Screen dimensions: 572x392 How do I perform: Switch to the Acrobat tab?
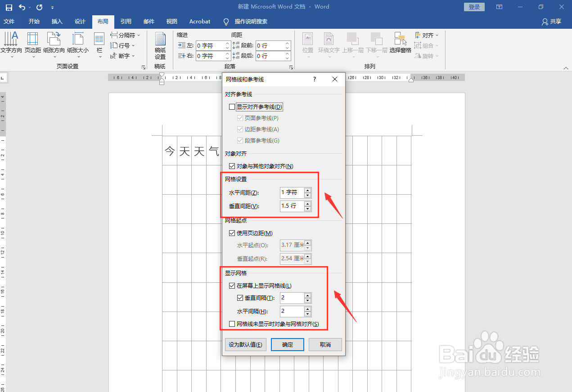(x=200, y=22)
